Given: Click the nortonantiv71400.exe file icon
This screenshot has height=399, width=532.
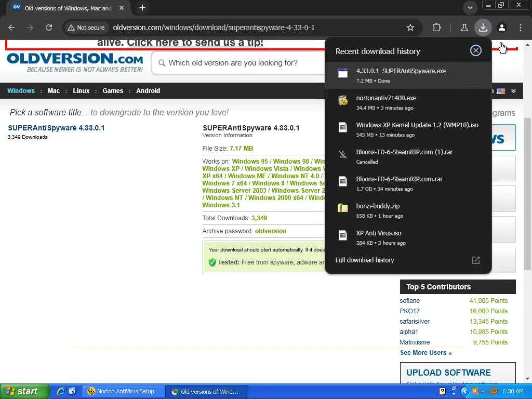Looking at the screenshot, I should tap(343, 101).
